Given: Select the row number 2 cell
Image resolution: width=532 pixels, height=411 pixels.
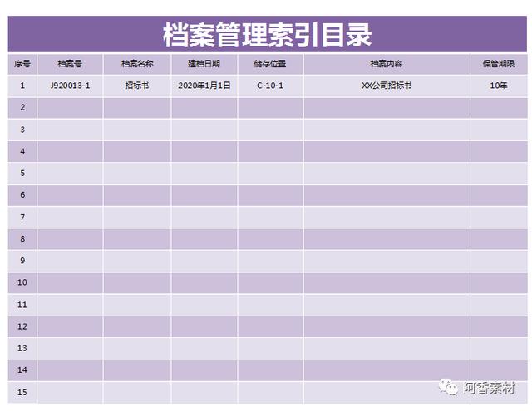Looking at the screenshot, I should pos(22,108).
